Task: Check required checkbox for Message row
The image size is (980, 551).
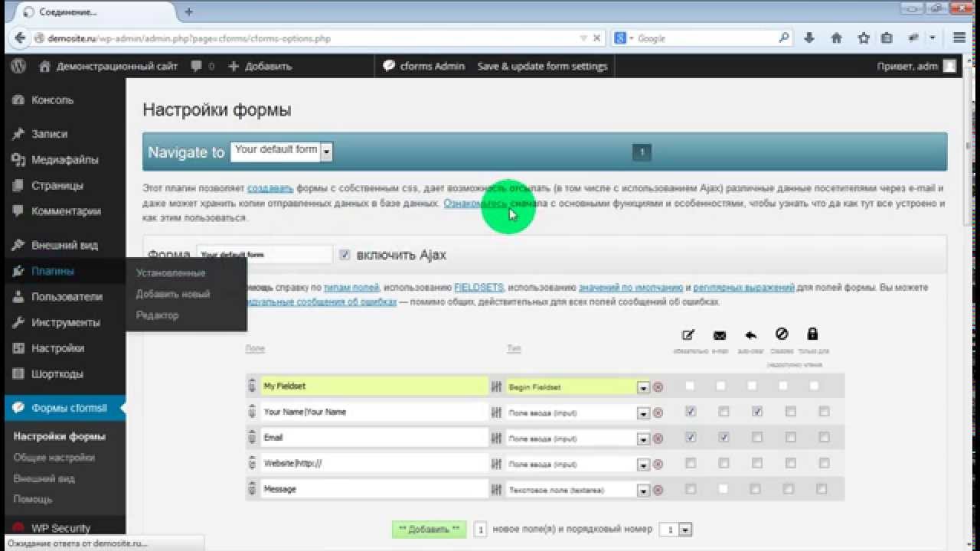Action: (x=691, y=489)
